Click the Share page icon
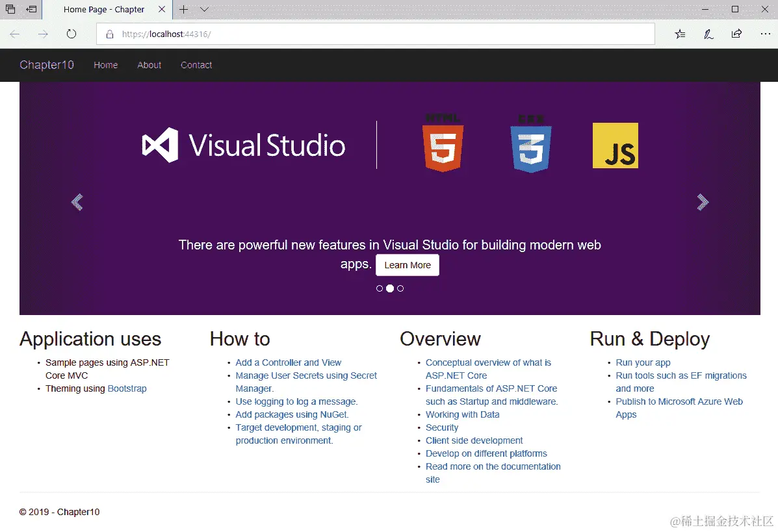This screenshot has height=532, width=778. pyautogui.click(x=737, y=34)
